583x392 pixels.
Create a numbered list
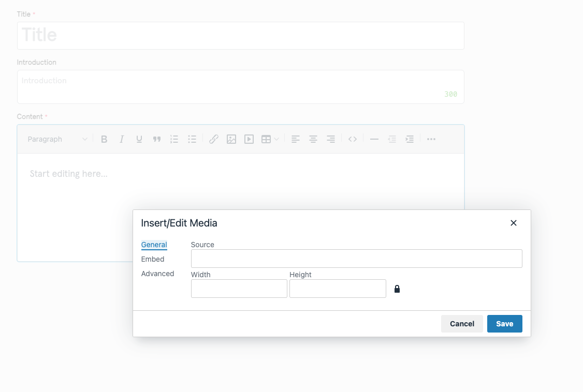pos(174,139)
